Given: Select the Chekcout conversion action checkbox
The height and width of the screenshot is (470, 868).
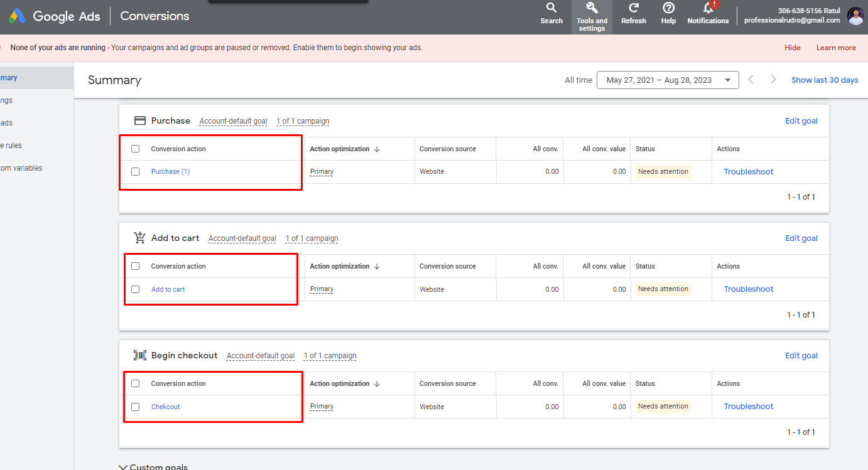Looking at the screenshot, I should [x=135, y=407].
